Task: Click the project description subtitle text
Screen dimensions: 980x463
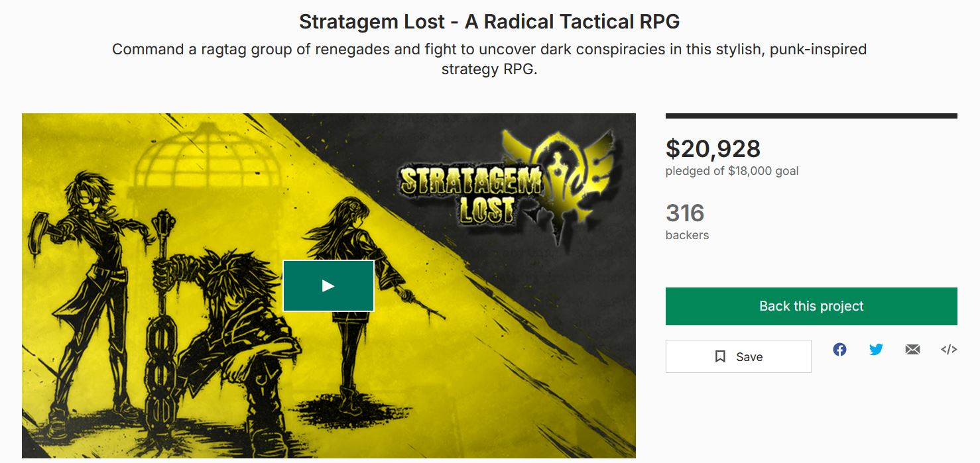Action: [489, 59]
